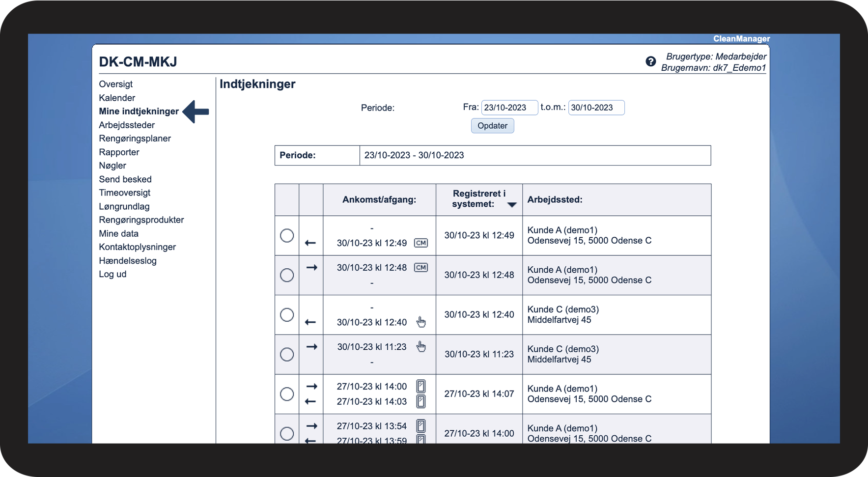Click the period value 23/10-2023 - 30/10-2023

click(x=414, y=155)
